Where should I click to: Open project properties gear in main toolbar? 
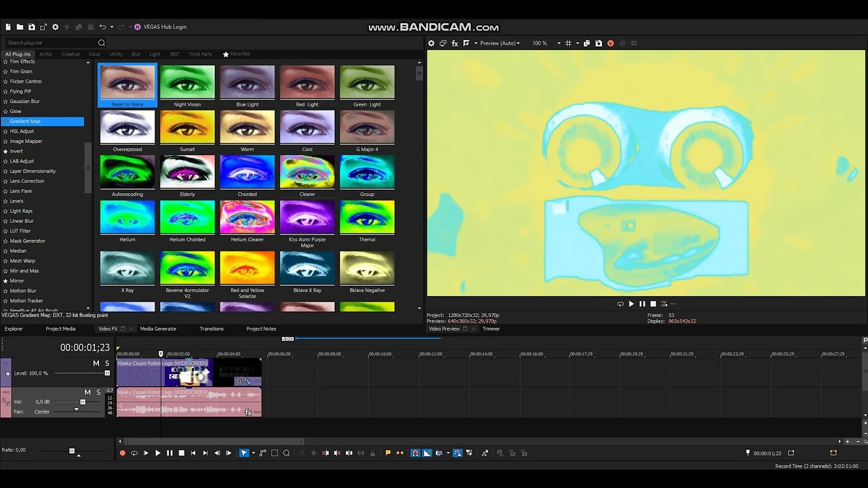[x=56, y=27]
